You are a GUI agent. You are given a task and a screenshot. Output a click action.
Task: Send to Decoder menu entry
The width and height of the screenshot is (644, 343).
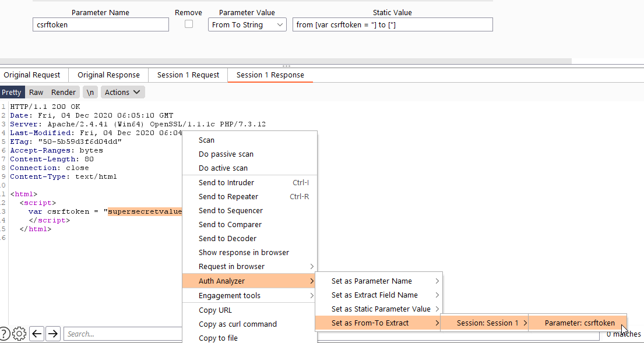(249, 238)
